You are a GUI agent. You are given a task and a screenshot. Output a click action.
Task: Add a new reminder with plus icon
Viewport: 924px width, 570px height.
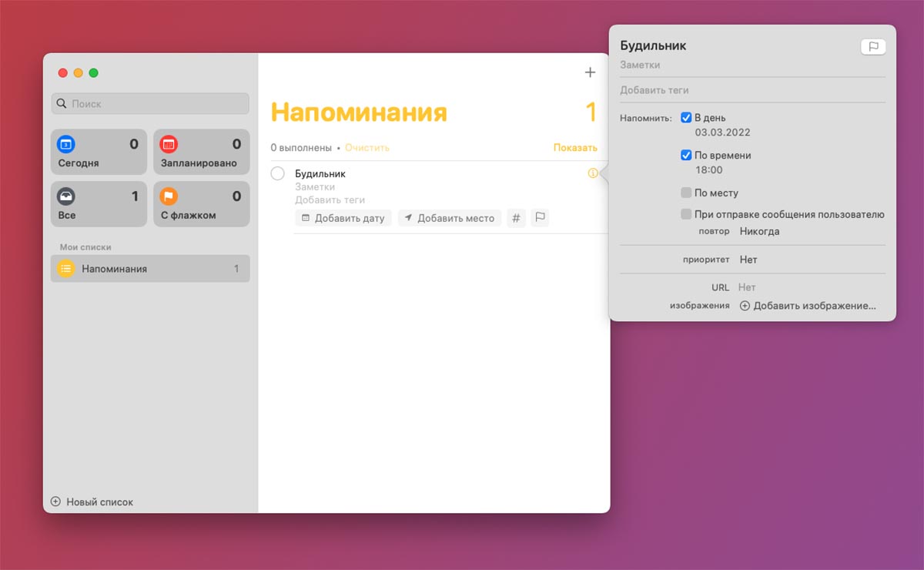tap(590, 72)
